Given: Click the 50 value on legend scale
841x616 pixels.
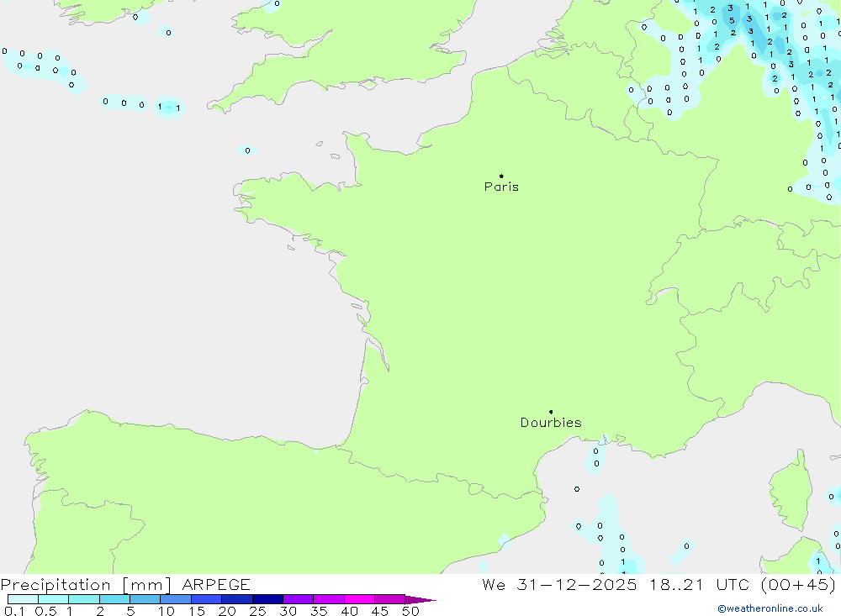Looking at the screenshot, I should point(410,611).
